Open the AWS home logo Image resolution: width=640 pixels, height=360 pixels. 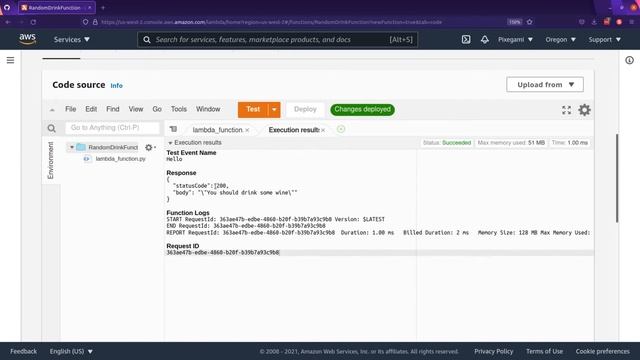point(27,39)
